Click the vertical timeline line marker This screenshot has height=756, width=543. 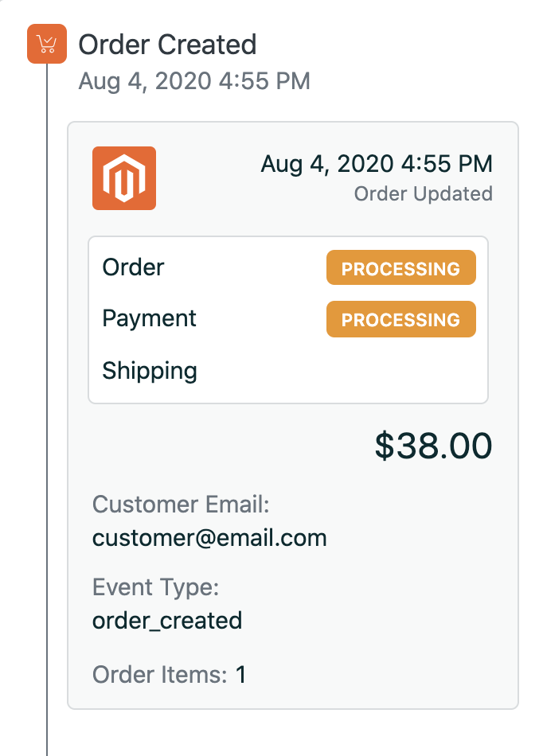click(x=47, y=410)
